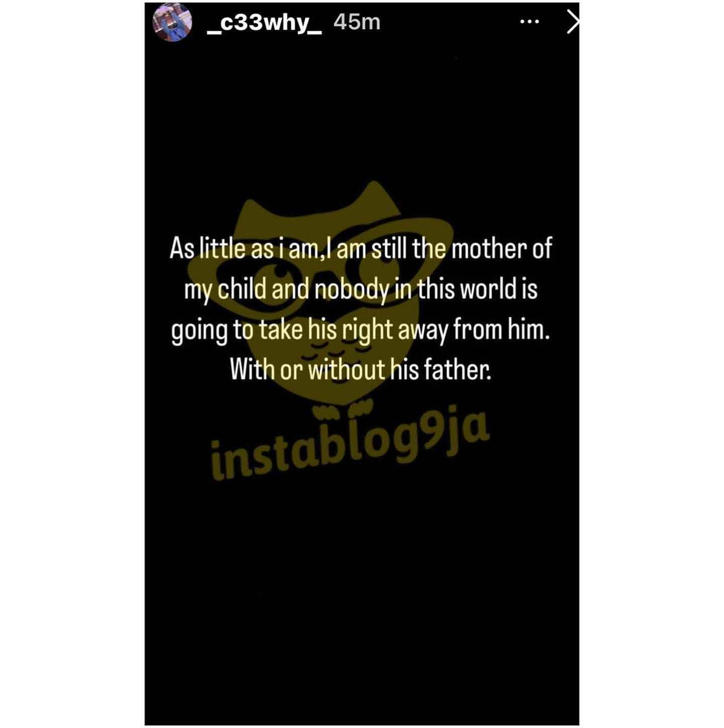Click "With or without" on the last line
The width and height of the screenshot is (724, 728).
(307, 370)
